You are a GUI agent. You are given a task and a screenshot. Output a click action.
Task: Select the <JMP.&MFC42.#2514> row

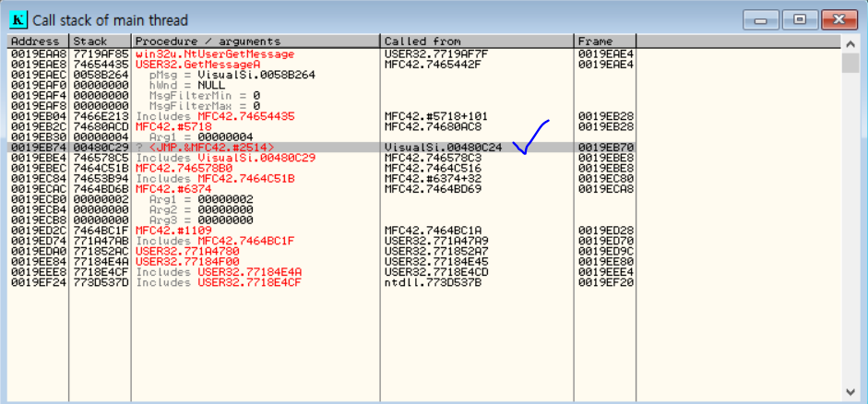click(424, 148)
